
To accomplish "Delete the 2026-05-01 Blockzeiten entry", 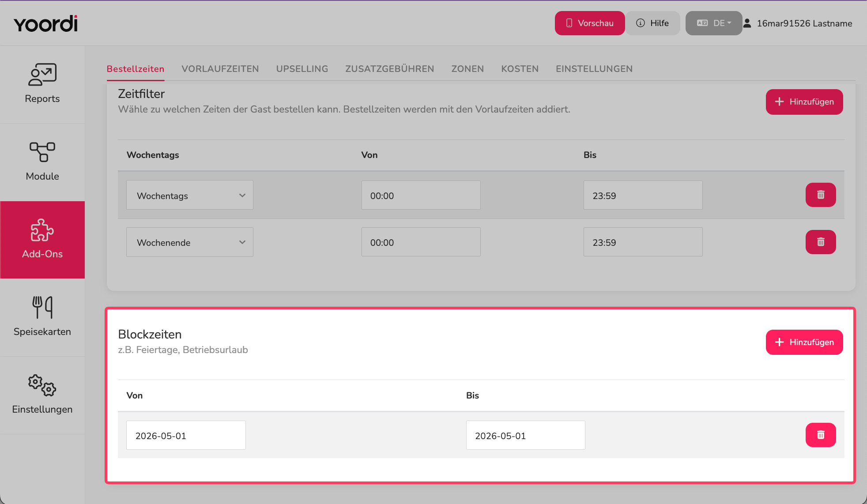I will [821, 435].
